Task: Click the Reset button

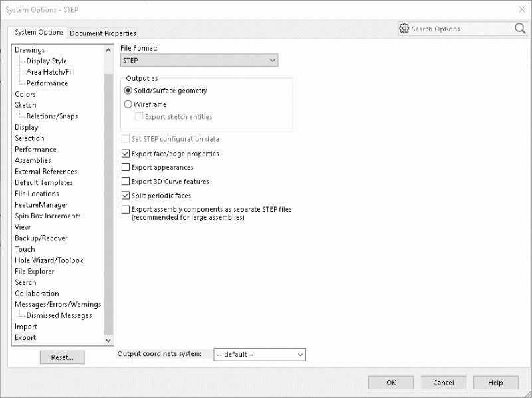Action: tap(62, 357)
